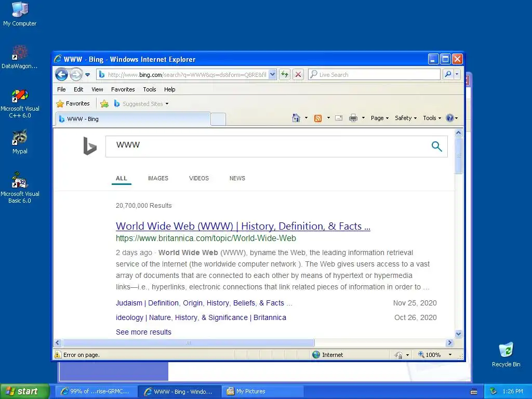Click the Microsoft Visual C++ 6.0 icon
The width and height of the screenshot is (532, 399).
point(20,104)
